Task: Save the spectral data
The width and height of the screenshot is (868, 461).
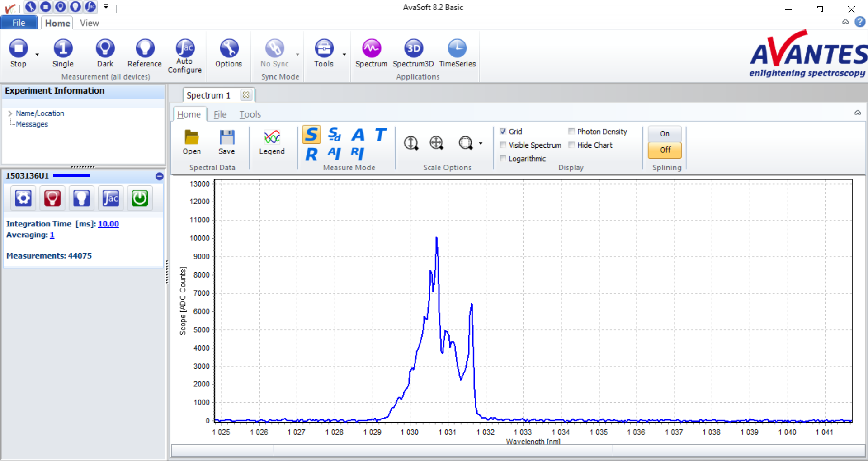Action: [x=226, y=137]
